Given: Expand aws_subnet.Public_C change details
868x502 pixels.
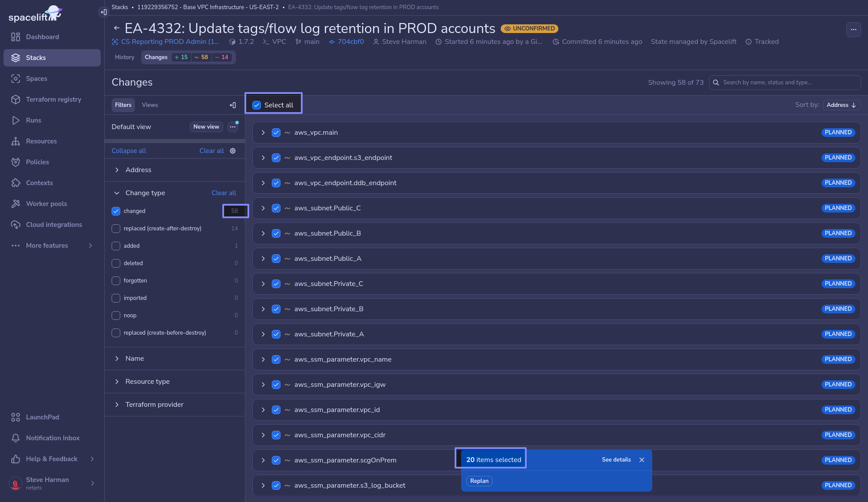Looking at the screenshot, I should (263, 208).
